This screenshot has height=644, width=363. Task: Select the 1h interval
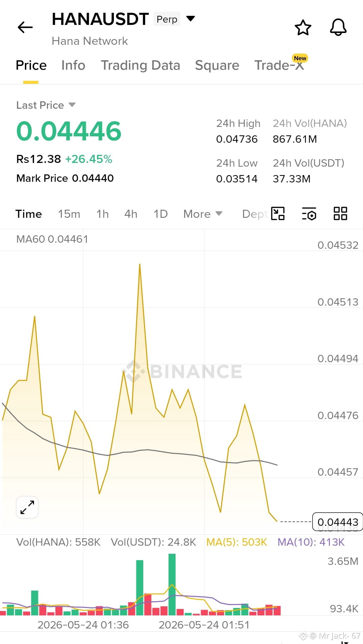click(102, 214)
